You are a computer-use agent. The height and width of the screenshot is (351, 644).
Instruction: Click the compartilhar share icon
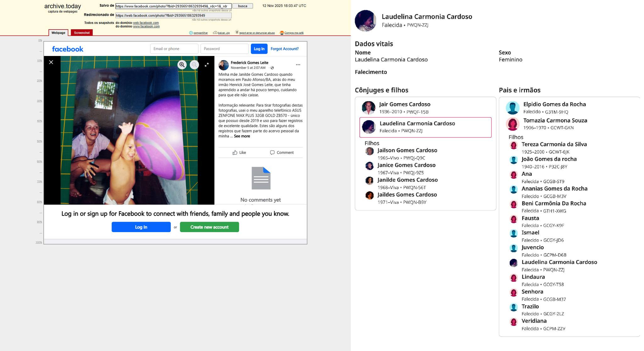pos(191,33)
